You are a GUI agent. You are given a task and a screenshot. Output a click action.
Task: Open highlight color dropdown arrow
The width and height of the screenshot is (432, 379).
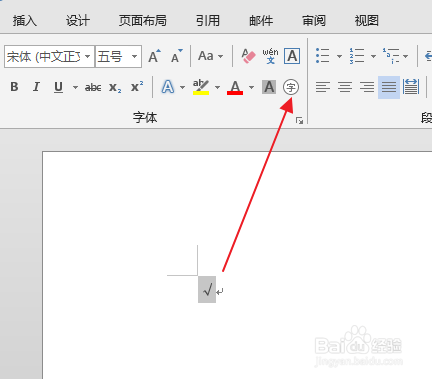coord(217,87)
